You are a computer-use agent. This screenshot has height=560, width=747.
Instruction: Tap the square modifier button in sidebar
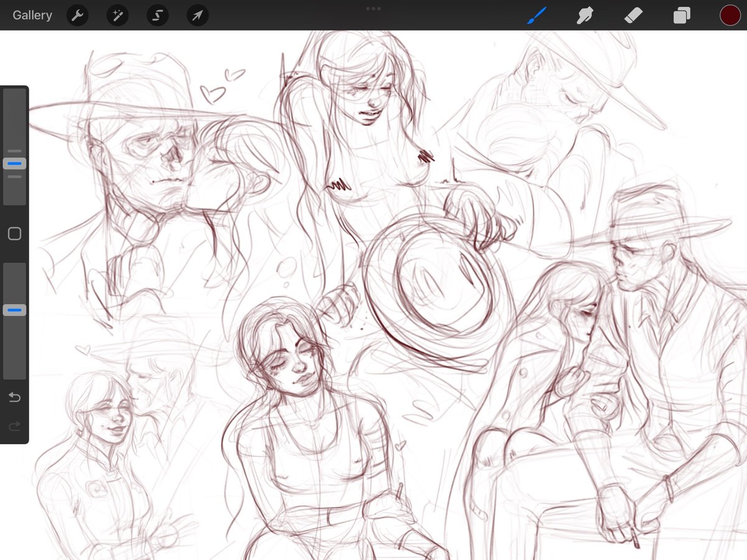pyautogui.click(x=14, y=234)
